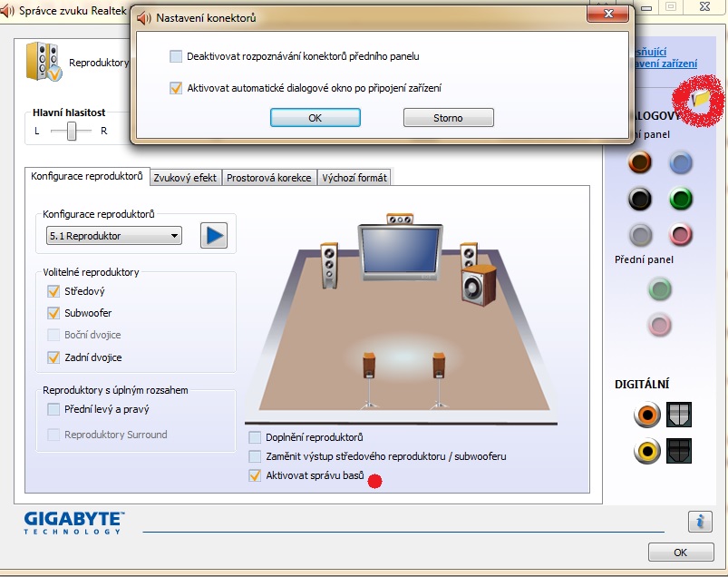
Task: Click the orange coaxial digital connector
Action: pyautogui.click(x=647, y=415)
